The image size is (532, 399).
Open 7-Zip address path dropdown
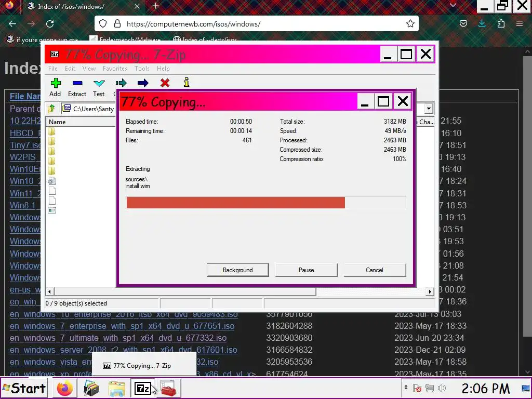click(x=429, y=109)
